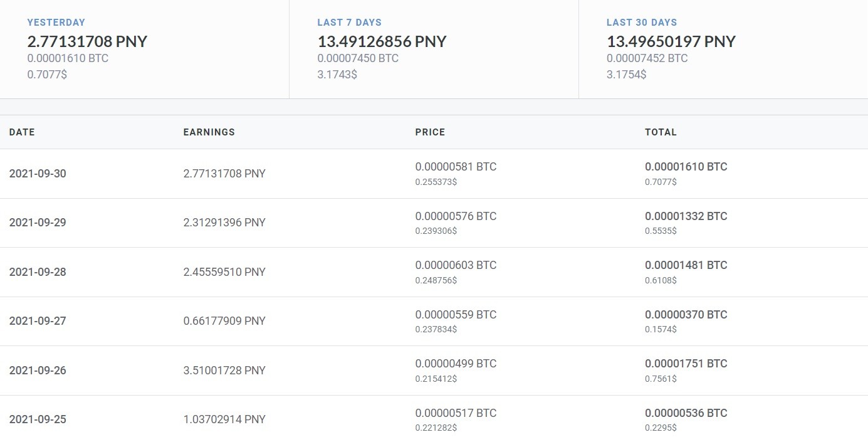Image resolution: width=868 pixels, height=442 pixels.
Task: Click the 2021-09-29 date row
Action: pos(434,223)
